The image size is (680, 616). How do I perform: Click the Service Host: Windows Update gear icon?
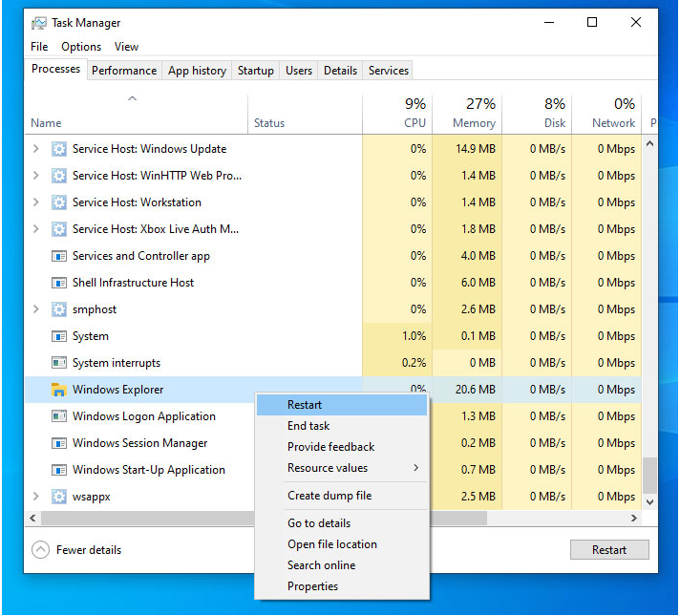click(59, 149)
